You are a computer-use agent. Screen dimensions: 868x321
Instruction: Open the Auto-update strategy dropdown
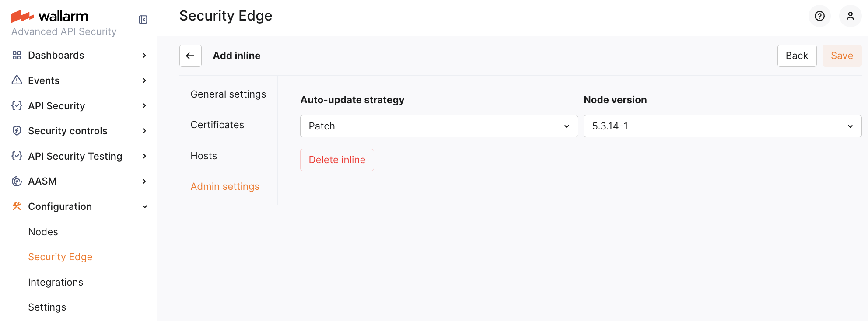[439, 126]
